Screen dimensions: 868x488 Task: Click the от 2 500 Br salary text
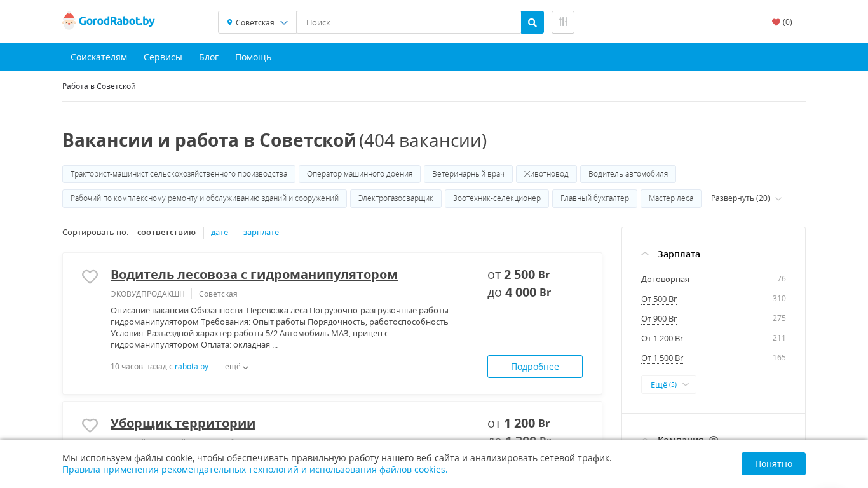(x=519, y=274)
